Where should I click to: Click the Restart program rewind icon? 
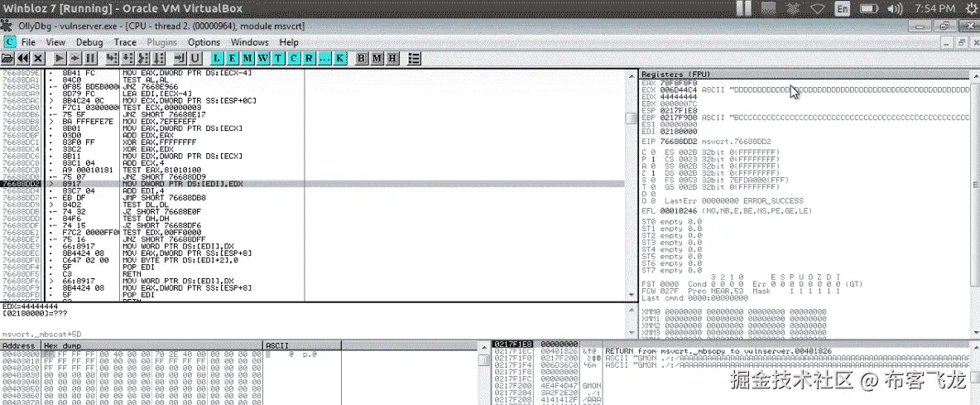(x=22, y=58)
